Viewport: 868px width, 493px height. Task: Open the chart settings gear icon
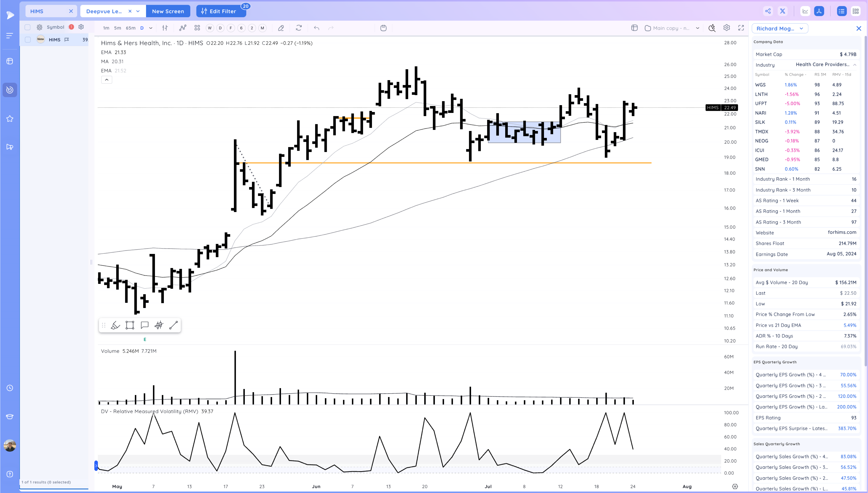coord(727,28)
